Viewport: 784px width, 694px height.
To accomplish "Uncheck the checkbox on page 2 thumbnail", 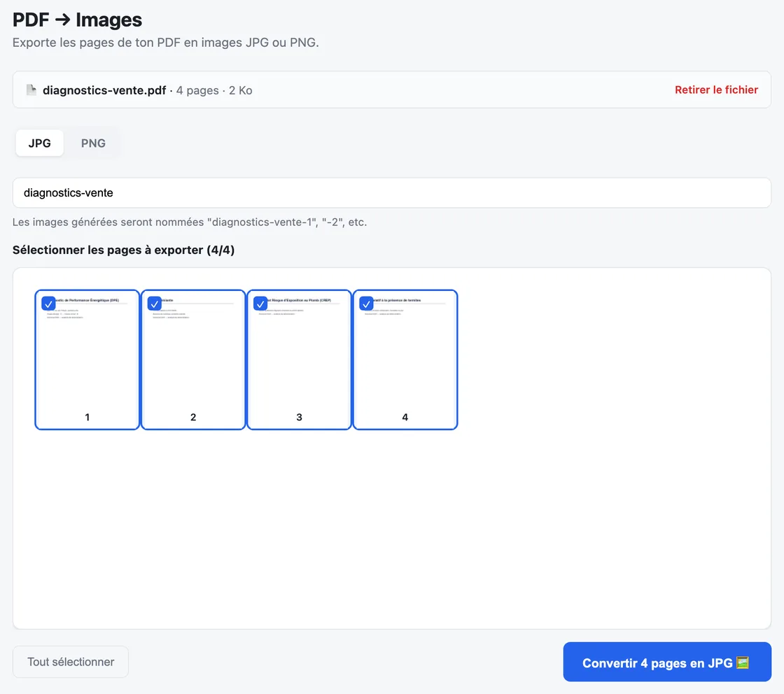I will point(155,304).
